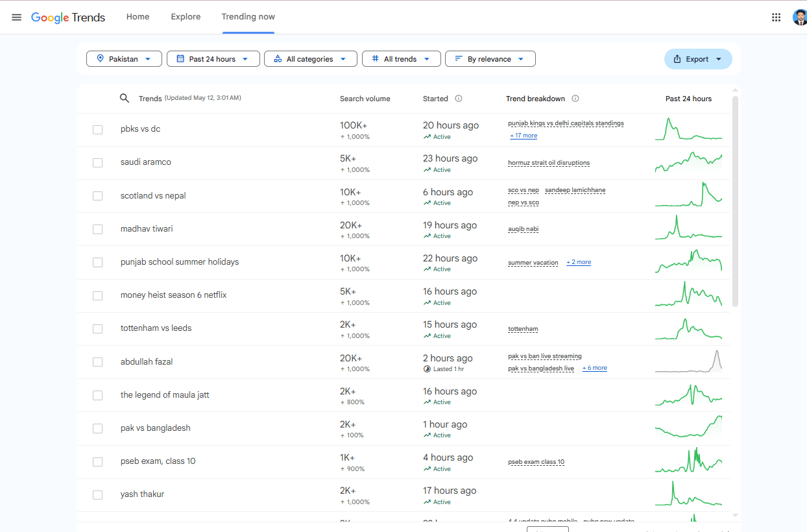Image resolution: width=807 pixels, height=532 pixels.
Task: Open auqib nabi breakdown query
Action: pyautogui.click(x=524, y=229)
